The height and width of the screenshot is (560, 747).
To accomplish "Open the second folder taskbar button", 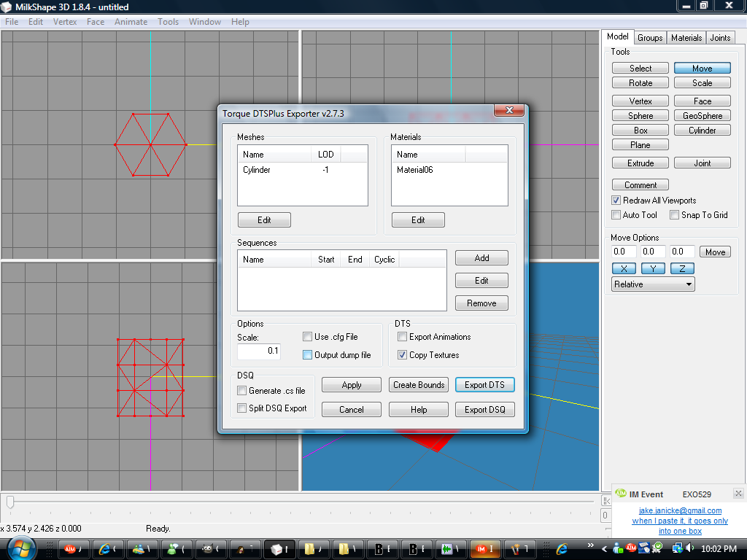I will (x=348, y=549).
